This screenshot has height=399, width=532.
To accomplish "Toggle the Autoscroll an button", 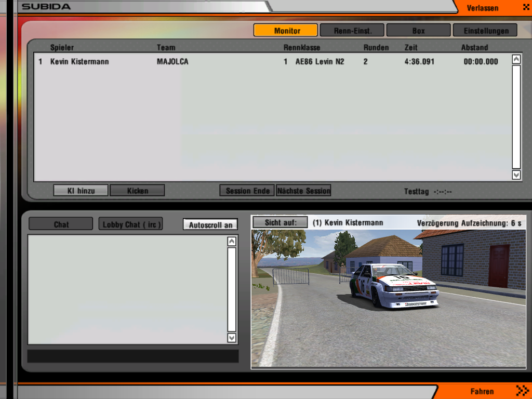I will pos(210,225).
